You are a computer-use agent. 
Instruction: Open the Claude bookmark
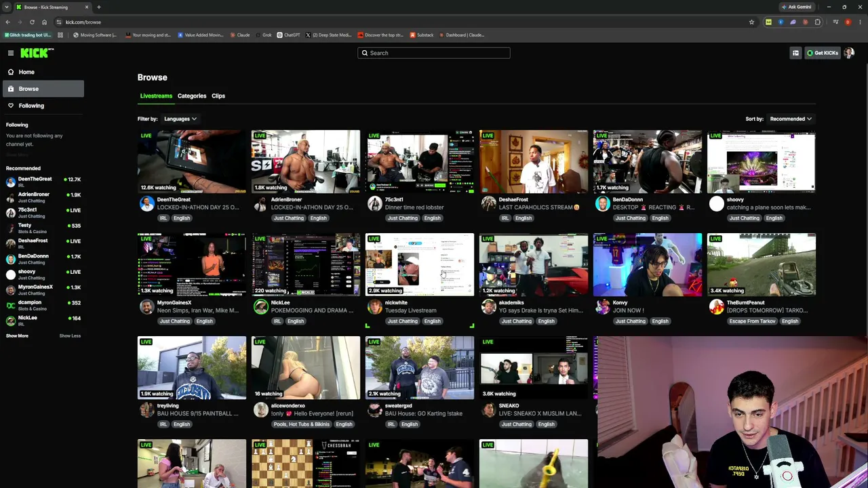[x=240, y=35]
